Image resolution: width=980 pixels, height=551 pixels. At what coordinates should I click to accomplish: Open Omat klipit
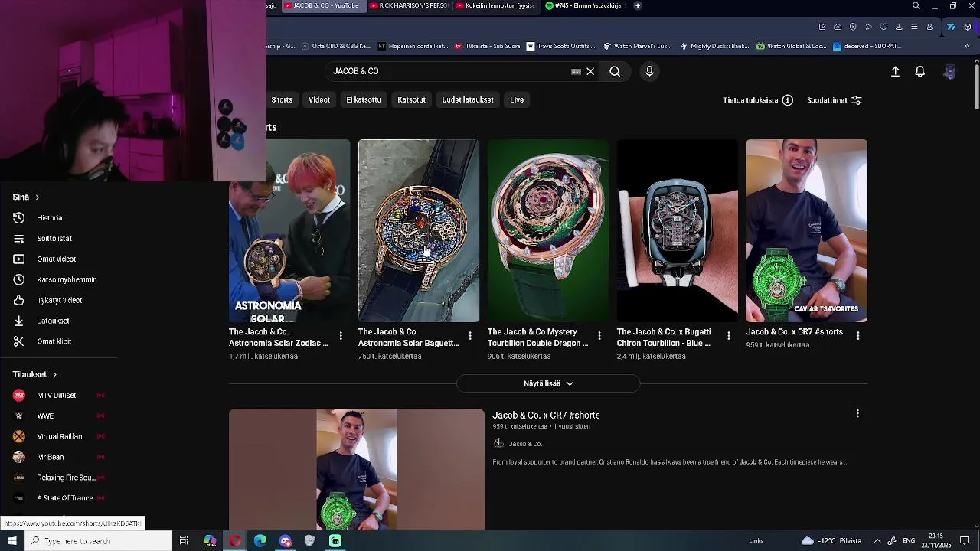(x=54, y=342)
